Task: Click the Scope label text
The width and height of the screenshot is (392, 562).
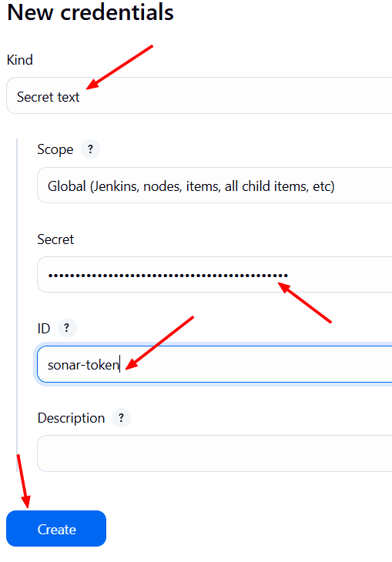Action: click(55, 149)
